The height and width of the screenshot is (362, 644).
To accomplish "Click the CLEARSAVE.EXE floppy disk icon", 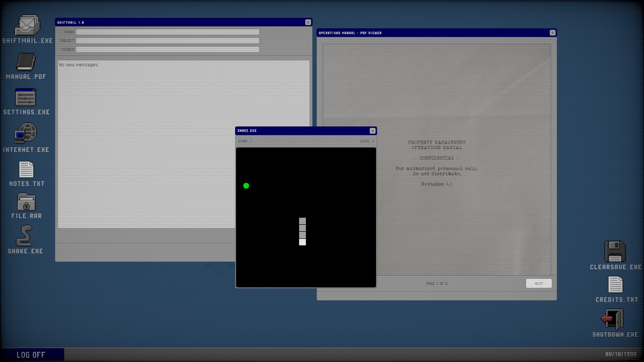I will point(615,251).
